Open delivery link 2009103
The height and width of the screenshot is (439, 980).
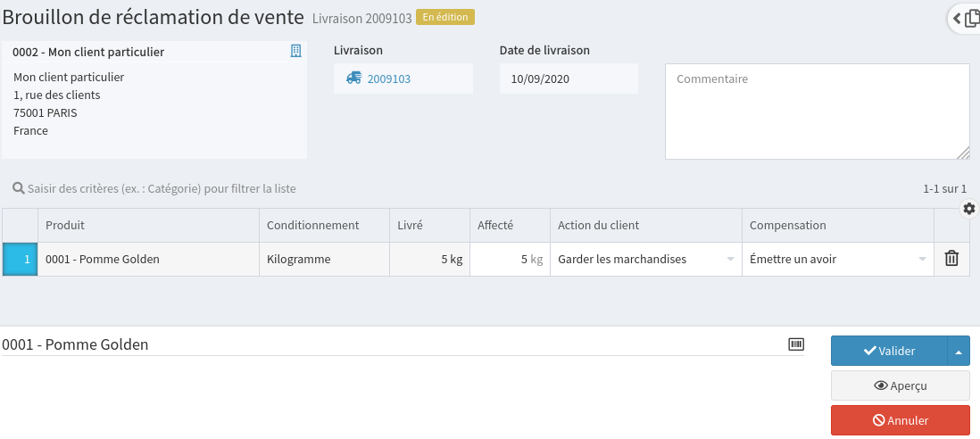pyautogui.click(x=389, y=79)
